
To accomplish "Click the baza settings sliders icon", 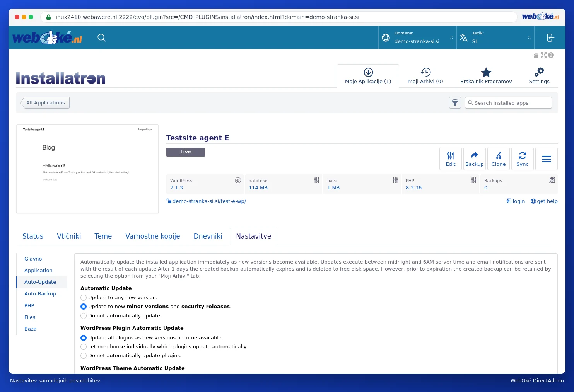I will (395, 180).
